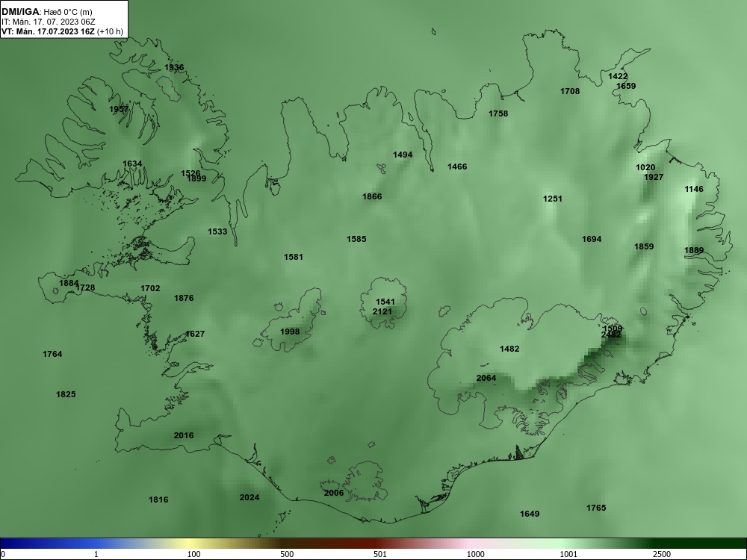Screen dimensions: 747x560
Task: Click the 2016 value label
Action: pyautogui.click(x=184, y=436)
